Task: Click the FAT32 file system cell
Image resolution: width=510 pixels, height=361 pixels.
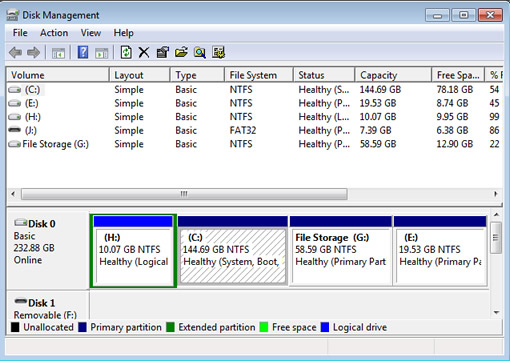Action: (243, 131)
